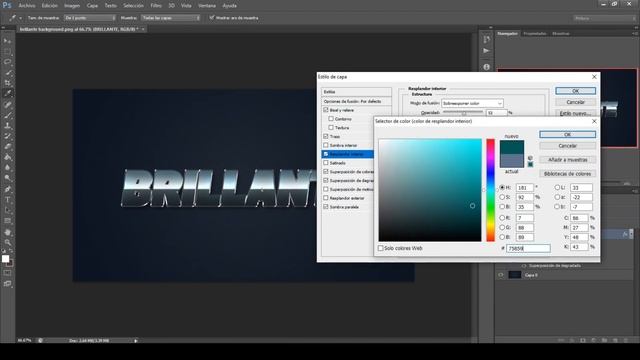The image size is (640, 360).
Task: Select the Brush tool
Action: click(x=7, y=115)
